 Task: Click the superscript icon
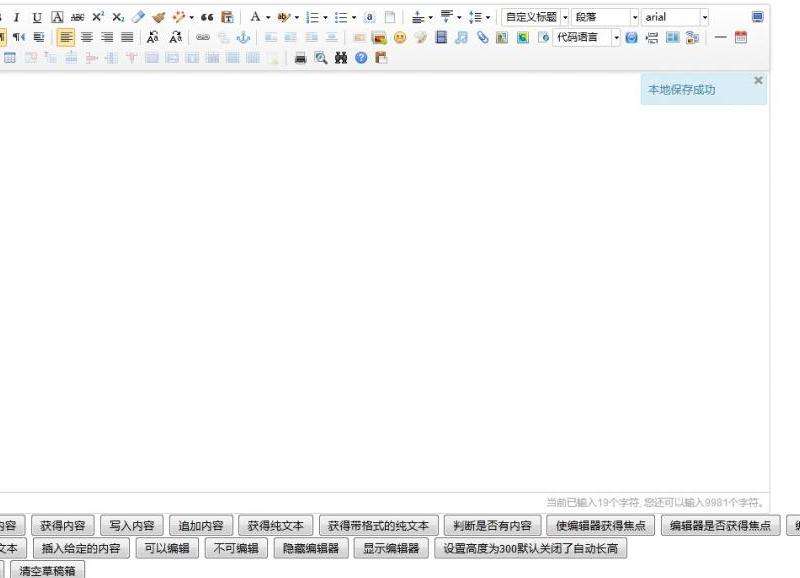click(x=98, y=17)
